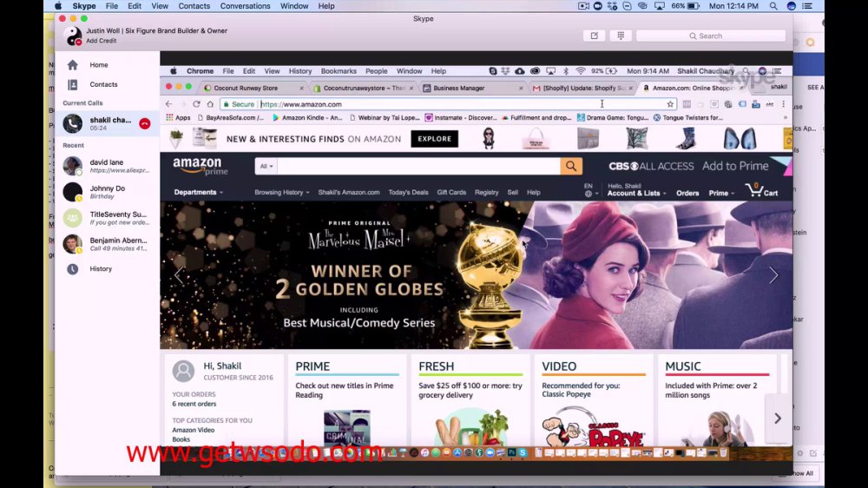Open Skype Home in the sidebar
Image resolution: width=868 pixels, height=488 pixels.
(x=99, y=65)
